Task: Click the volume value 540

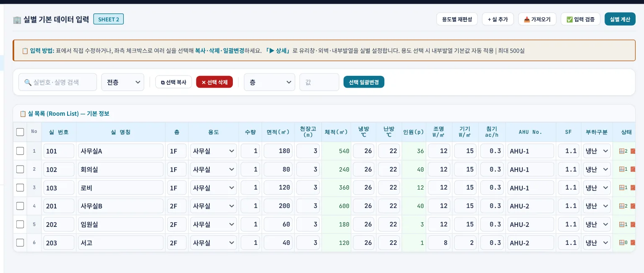Action: click(x=344, y=151)
